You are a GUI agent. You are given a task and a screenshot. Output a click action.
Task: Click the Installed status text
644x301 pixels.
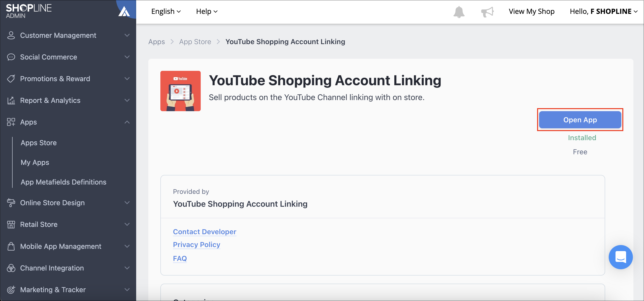tap(582, 138)
